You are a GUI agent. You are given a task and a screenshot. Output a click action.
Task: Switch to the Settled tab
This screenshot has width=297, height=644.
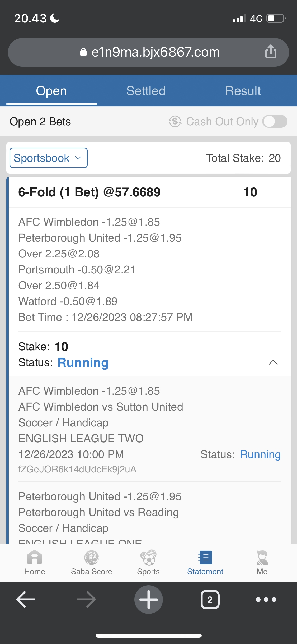click(x=146, y=91)
